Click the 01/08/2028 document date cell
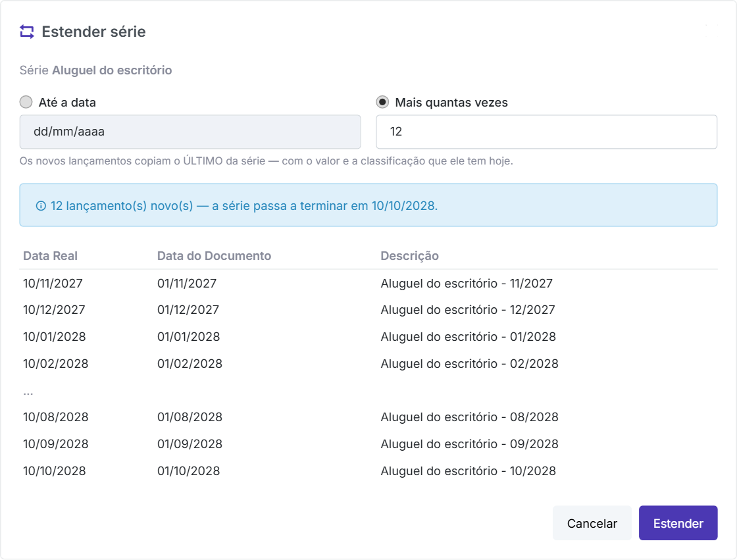This screenshot has height=560, width=737. tap(190, 417)
